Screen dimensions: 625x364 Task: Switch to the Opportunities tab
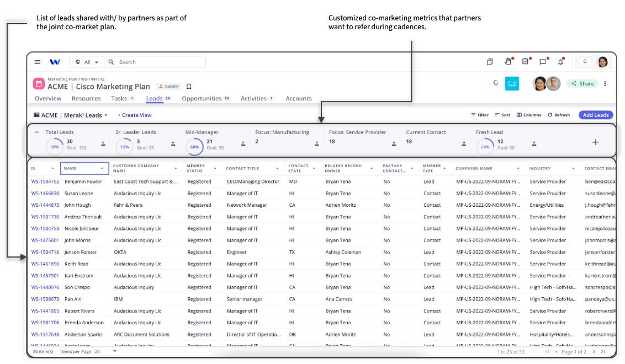(x=205, y=98)
